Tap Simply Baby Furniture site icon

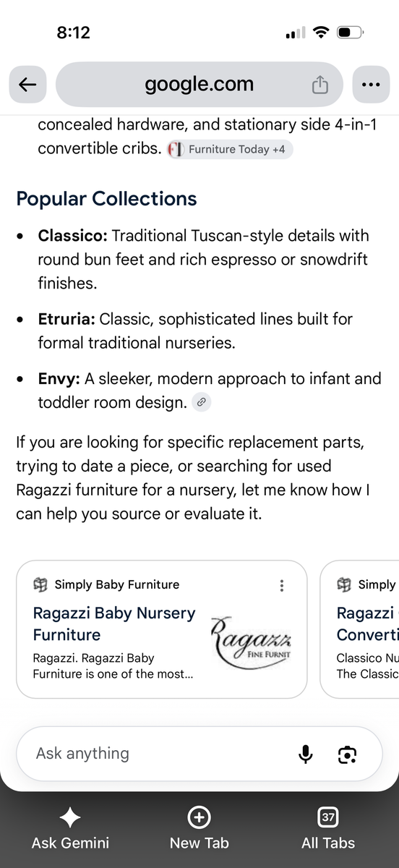[40, 584]
